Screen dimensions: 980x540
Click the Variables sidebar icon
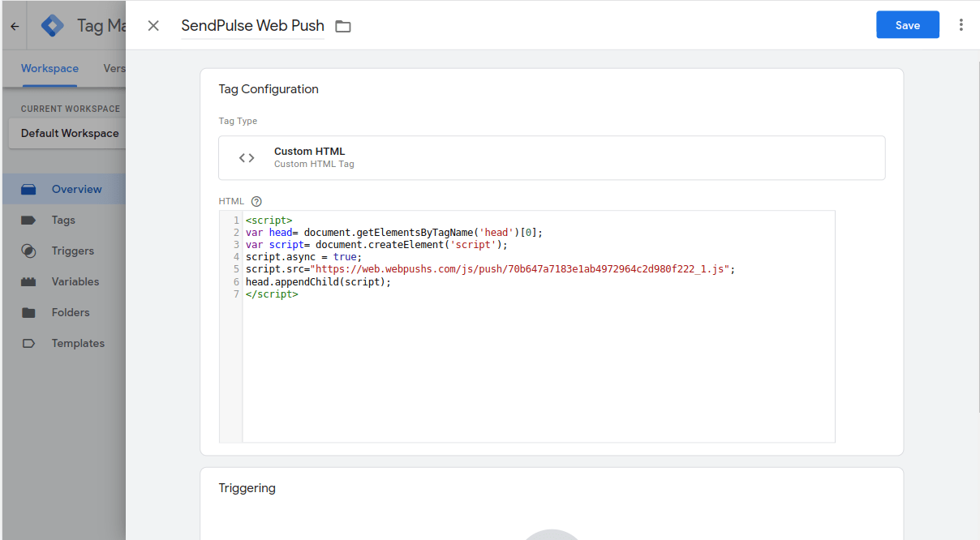point(28,281)
